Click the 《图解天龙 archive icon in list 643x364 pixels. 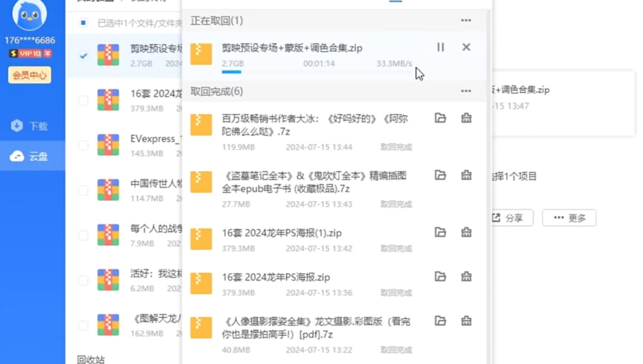coord(108,326)
